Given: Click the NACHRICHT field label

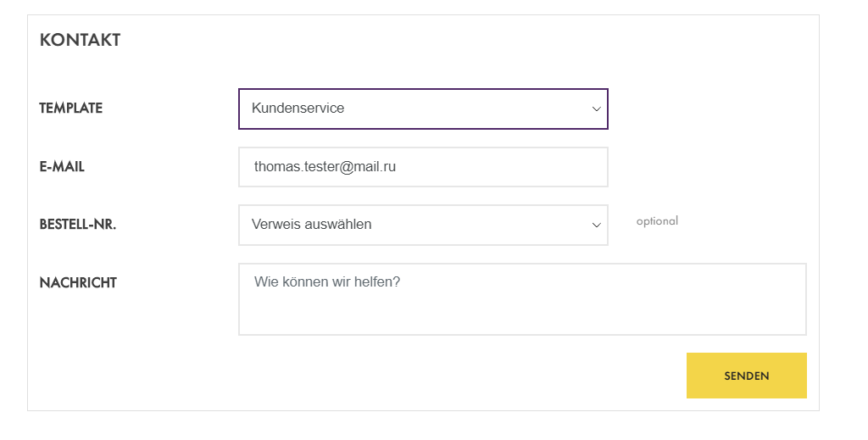Looking at the screenshot, I should [78, 283].
